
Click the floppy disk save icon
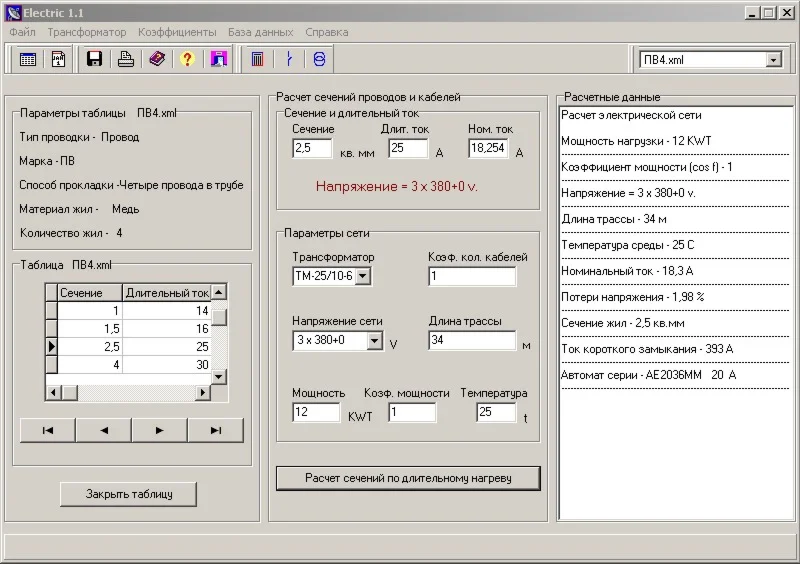point(95,59)
